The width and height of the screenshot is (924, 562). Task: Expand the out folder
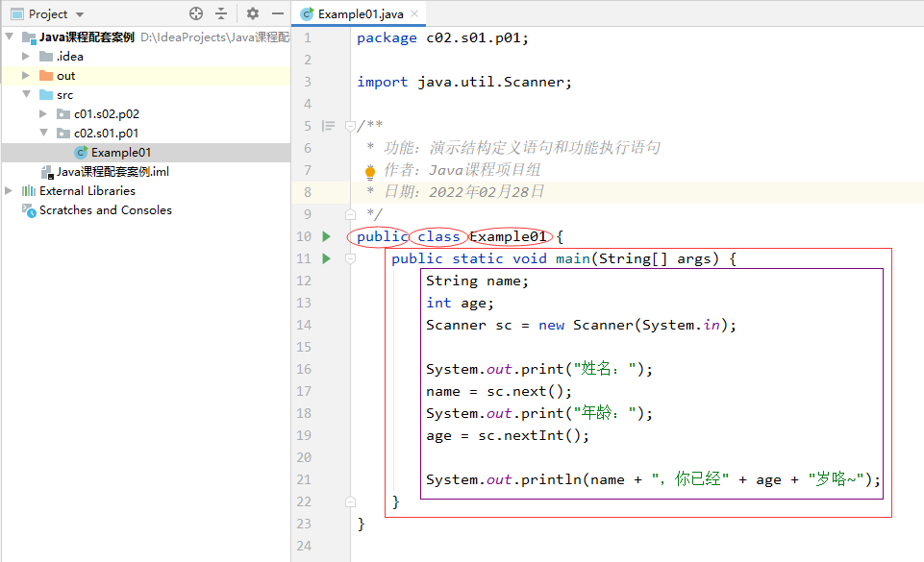pos(26,75)
